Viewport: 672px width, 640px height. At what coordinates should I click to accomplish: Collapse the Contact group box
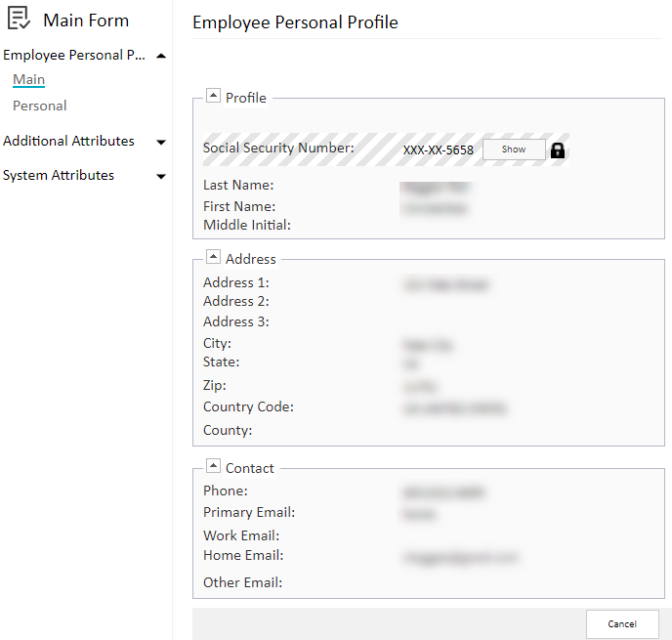coord(213,465)
